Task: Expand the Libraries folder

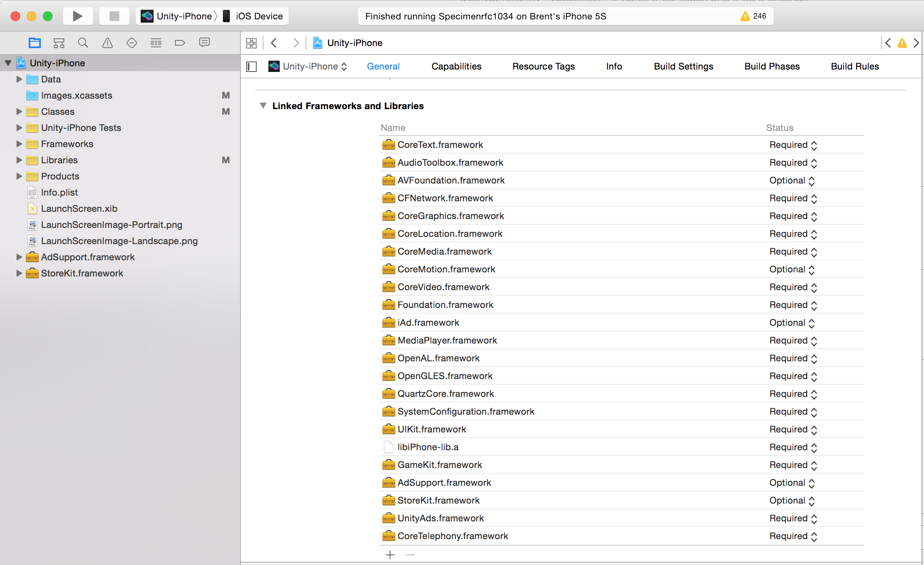Action: pos(19,160)
